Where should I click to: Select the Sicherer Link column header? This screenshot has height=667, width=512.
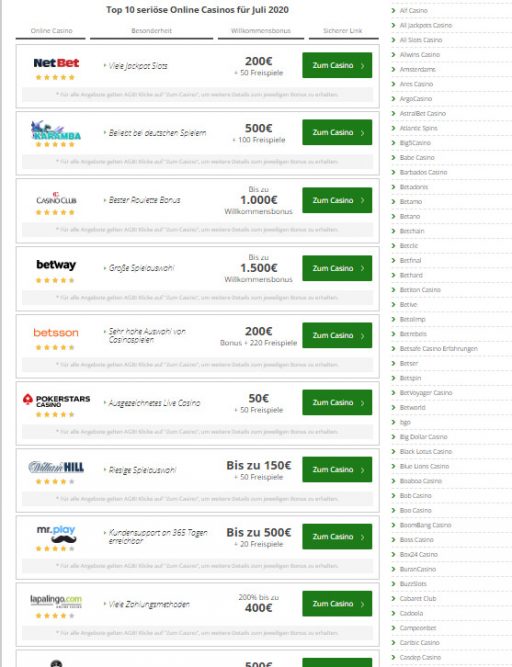click(x=343, y=31)
